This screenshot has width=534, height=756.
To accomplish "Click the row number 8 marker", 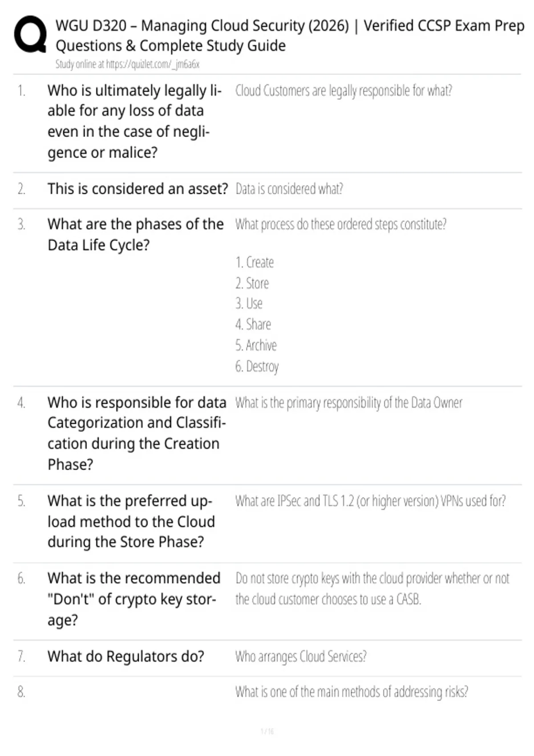I will [21, 692].
